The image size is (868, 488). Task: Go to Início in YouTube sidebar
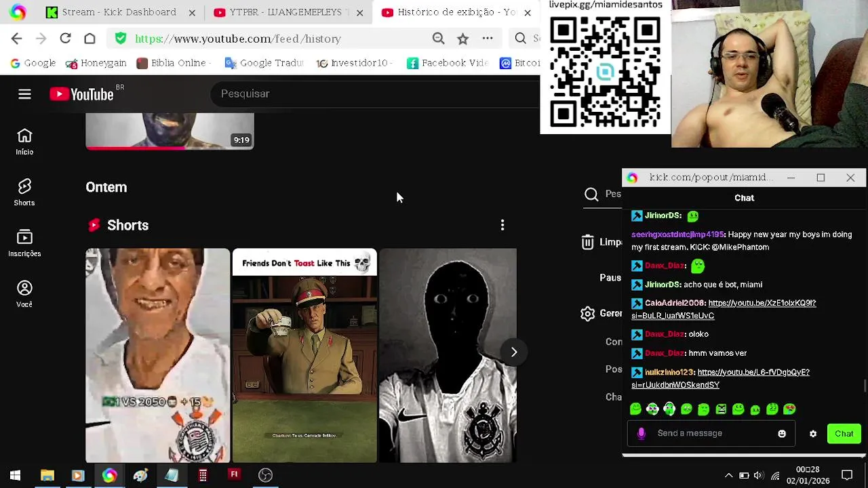(x=24, y=142)
